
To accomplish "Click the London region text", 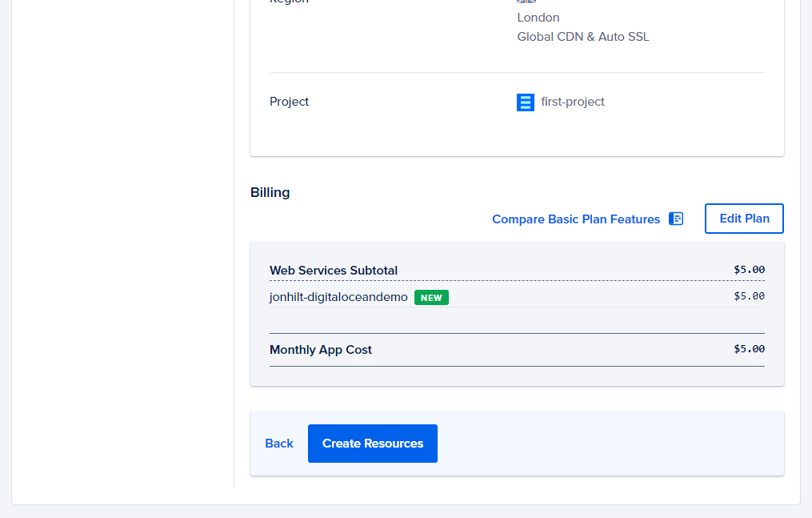I will click(x=538, y=18).
